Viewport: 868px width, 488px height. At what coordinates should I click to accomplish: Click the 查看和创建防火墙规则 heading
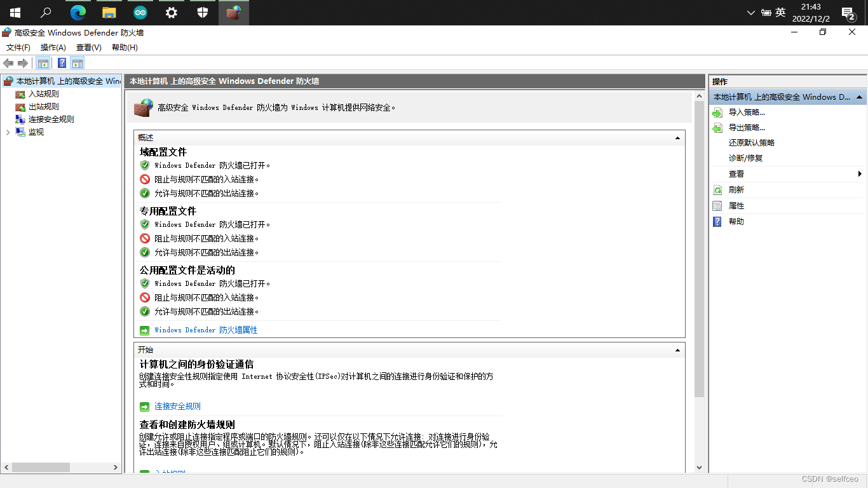click(x=187, y=425)
